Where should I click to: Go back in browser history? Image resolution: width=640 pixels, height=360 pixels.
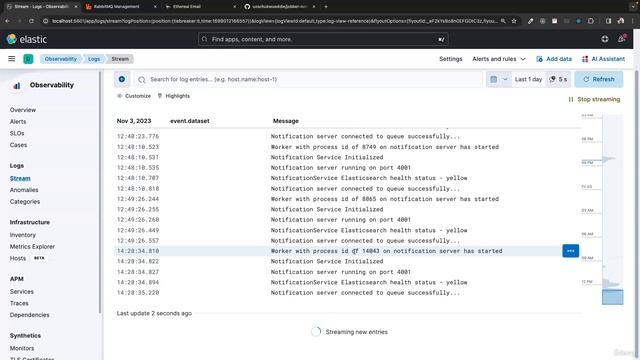pos(8,21)
